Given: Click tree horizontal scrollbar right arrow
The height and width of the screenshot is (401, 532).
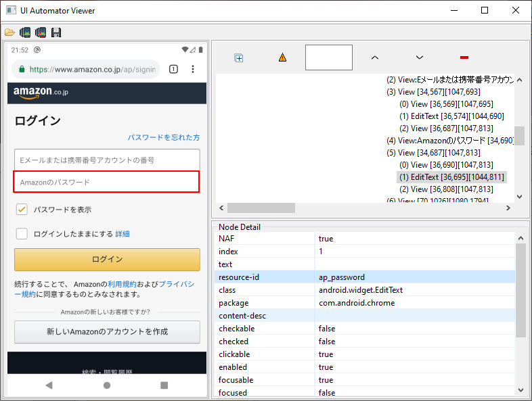Looking at the screenshot, I should tap(508, 208).
